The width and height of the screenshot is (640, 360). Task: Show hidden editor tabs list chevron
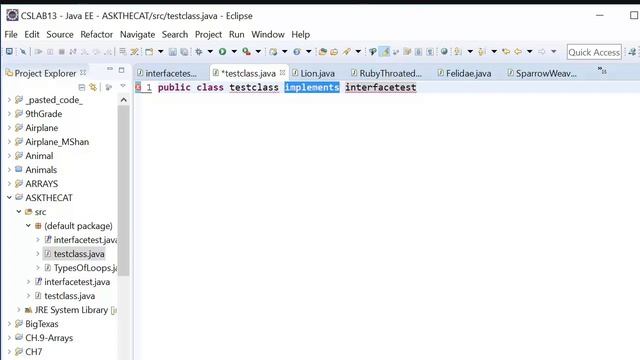602,71
